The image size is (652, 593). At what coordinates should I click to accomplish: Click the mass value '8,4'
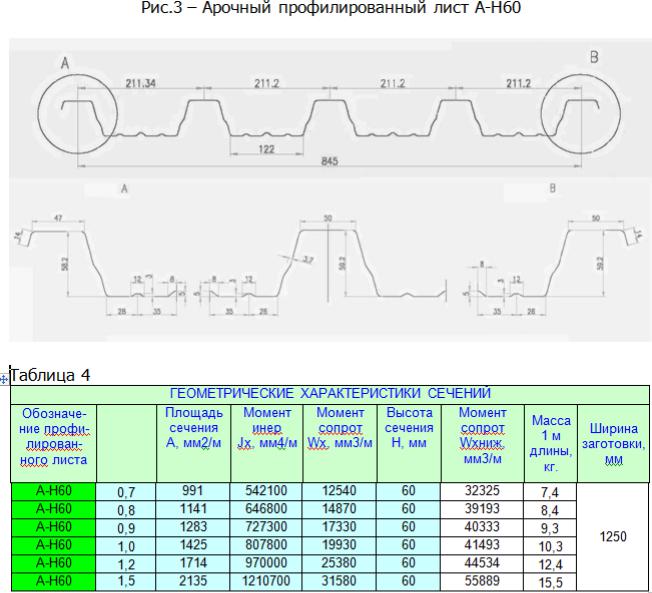pyautogui.click(x=550, y=511)
